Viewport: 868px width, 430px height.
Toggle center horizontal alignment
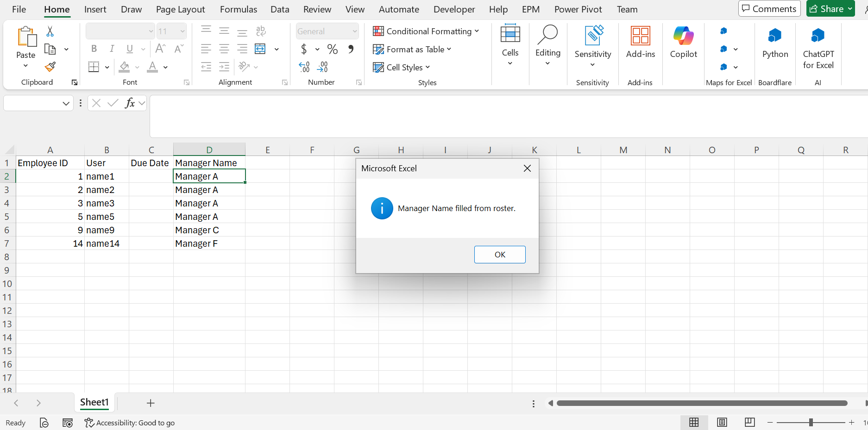pos(224,49)
